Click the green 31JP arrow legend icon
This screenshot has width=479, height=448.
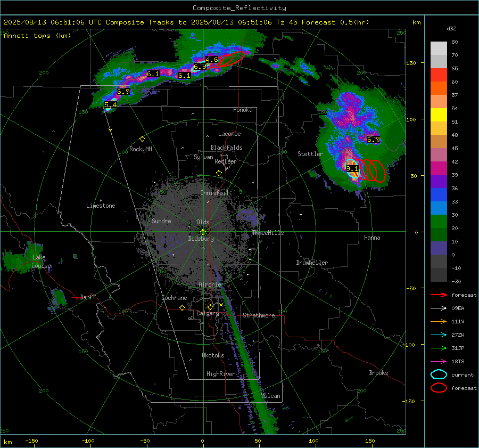[x=439, y=348]
